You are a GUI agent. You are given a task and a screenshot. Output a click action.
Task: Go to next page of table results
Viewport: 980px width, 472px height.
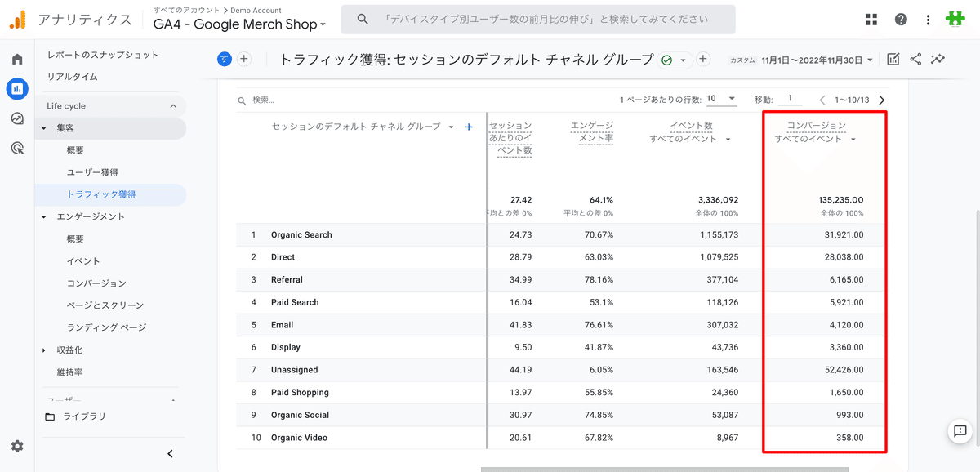coord(881,100)
